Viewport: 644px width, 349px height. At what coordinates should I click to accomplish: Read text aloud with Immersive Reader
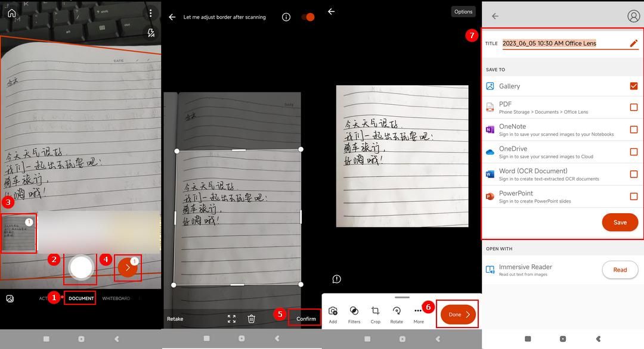point(620,269)
